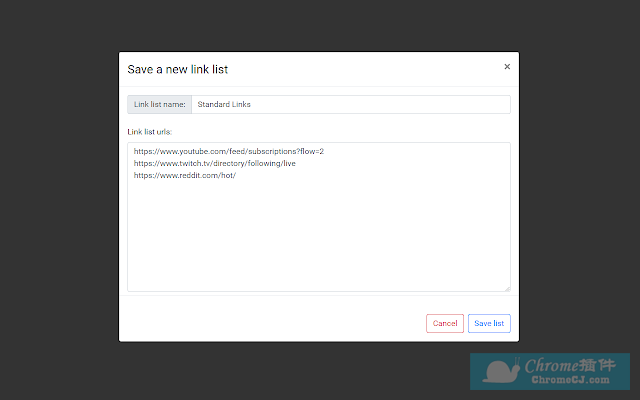Click the "Link list name:" label

point(160,104)
